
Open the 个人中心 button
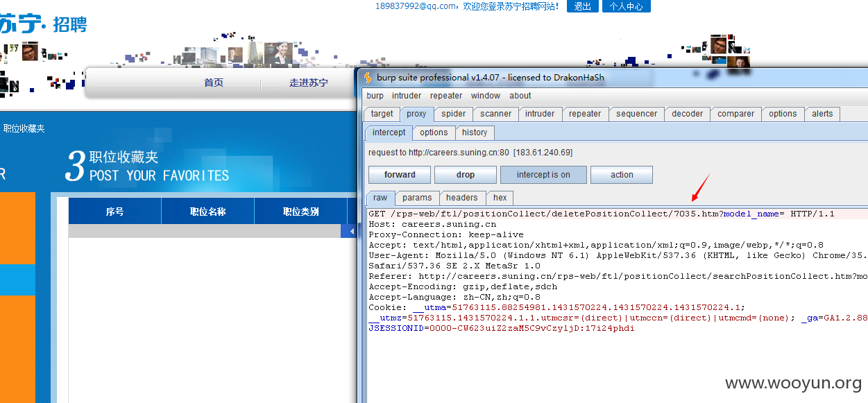pos(627,6)
